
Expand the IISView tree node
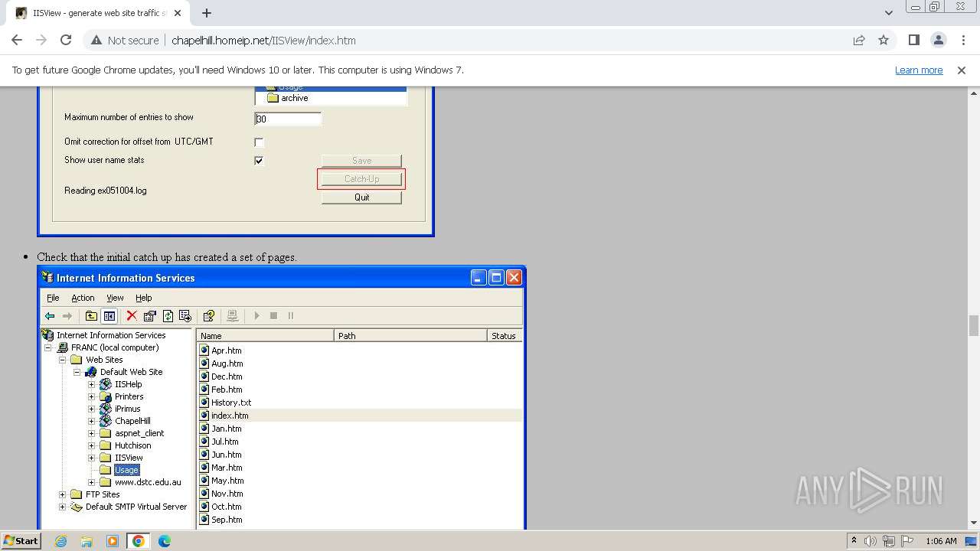click(x=92, y=458)
